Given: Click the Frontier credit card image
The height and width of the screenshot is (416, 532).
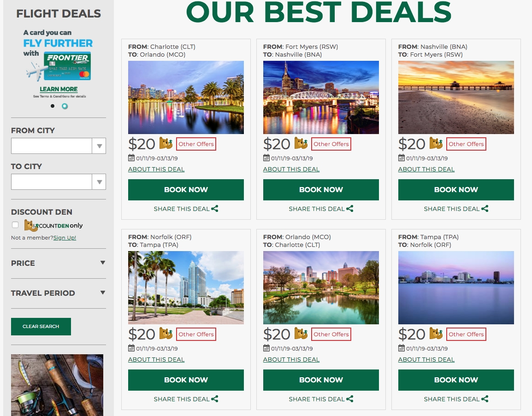Looking at the screenshot, I should pos(67,66).
